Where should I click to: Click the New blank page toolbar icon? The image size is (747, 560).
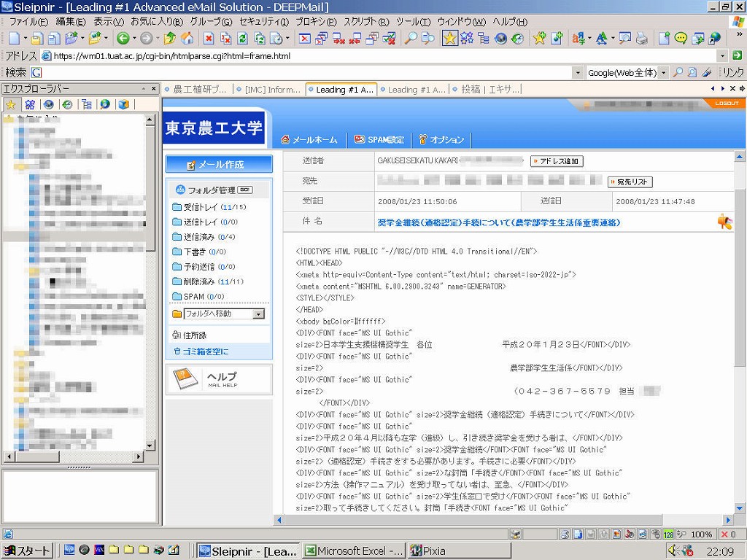coord(14,38)
